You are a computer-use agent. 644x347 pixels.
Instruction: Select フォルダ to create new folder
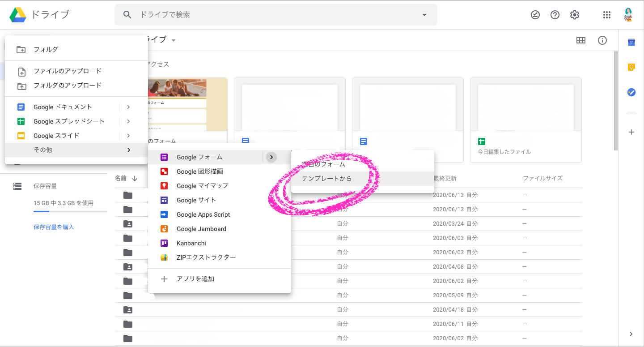76,50
